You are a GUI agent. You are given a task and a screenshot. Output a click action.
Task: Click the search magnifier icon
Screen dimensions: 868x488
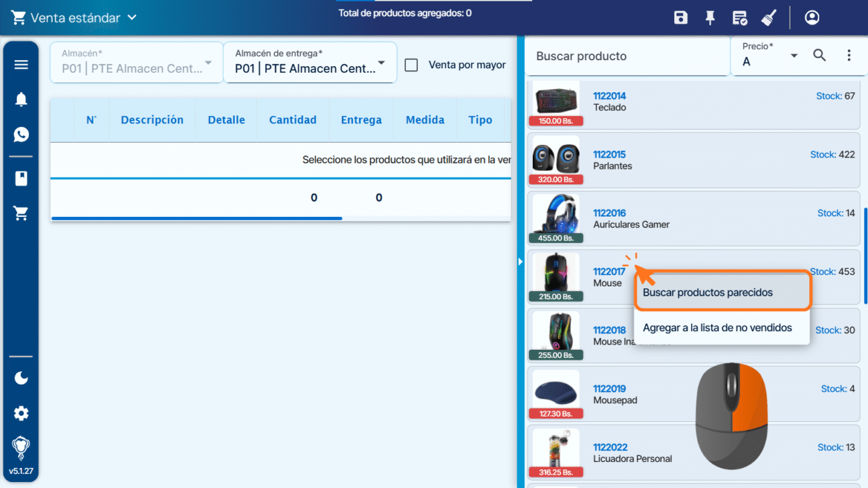pyautogui.click(x=819, y=56)
